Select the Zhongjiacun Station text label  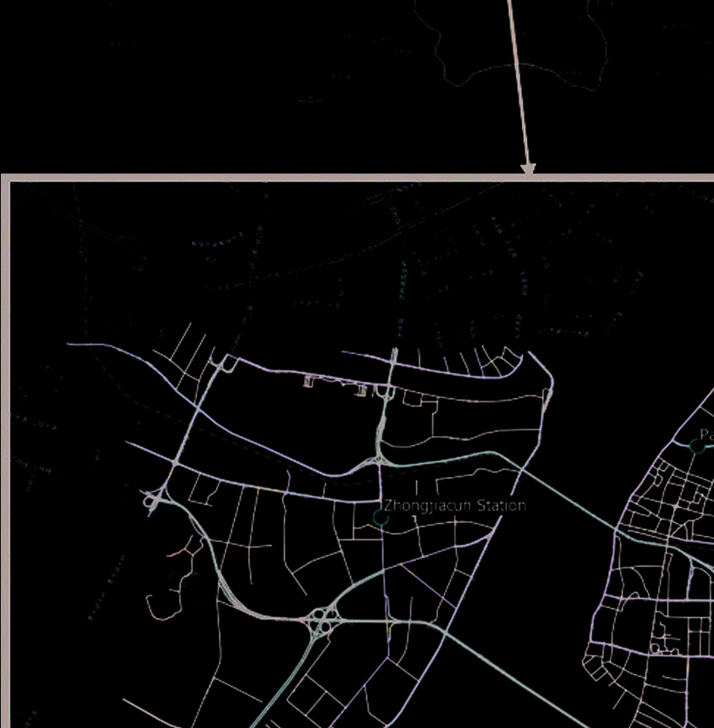[454, 505]
